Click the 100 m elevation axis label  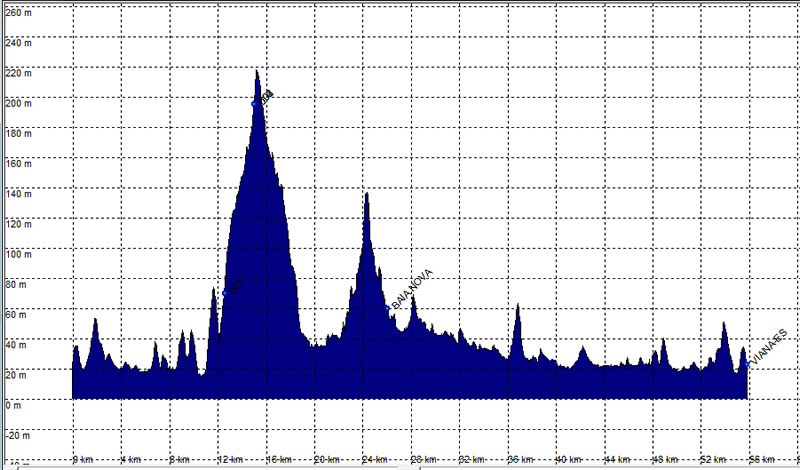pos(18,255)
